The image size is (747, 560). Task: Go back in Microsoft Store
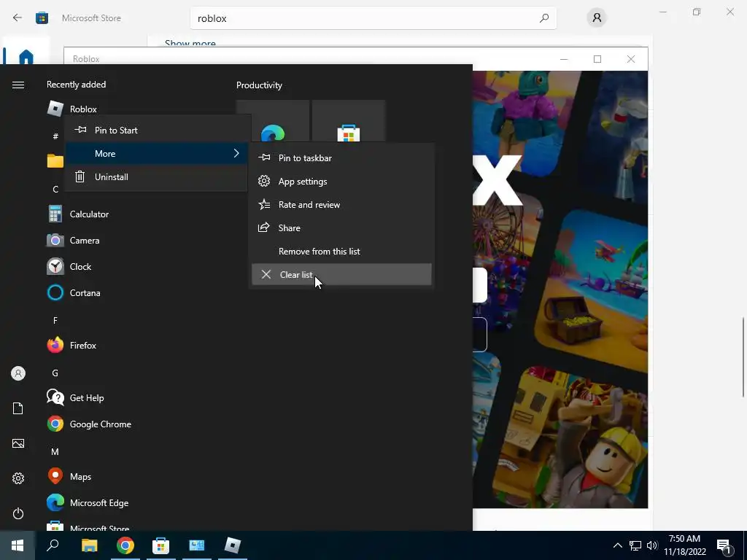(x=18, y=18)
